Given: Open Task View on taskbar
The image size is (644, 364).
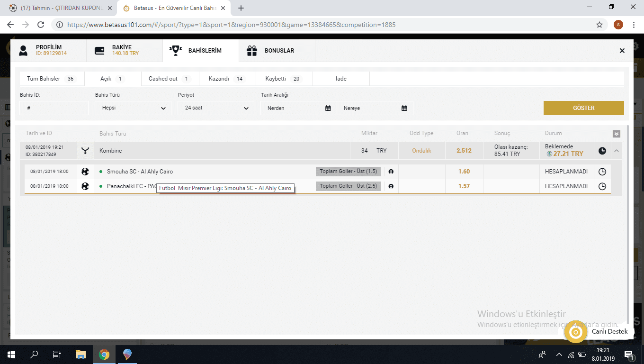Looking at the screenshot, I should (x=57, y=355).
